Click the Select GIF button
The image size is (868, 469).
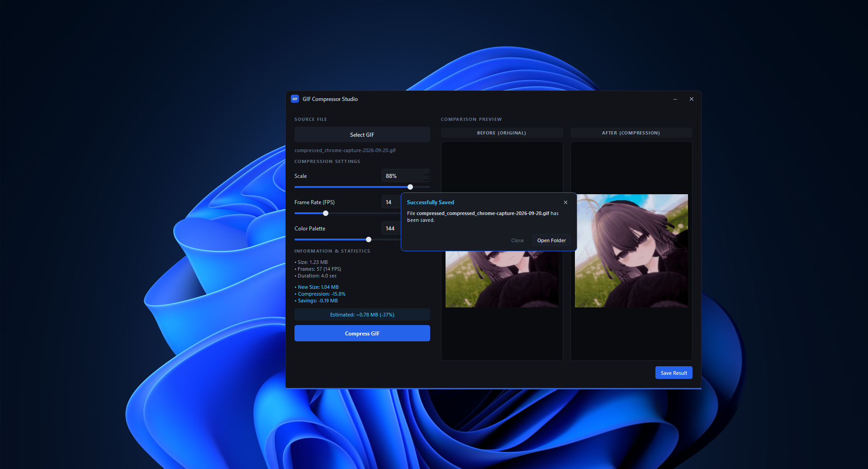click(362, 134)
